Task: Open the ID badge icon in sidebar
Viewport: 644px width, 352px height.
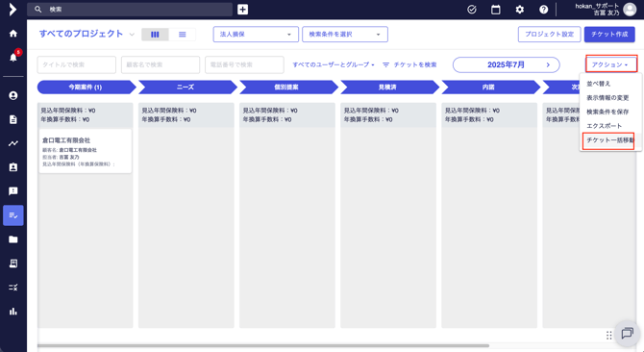Action: pyautogui.click(x=13, y=167)
